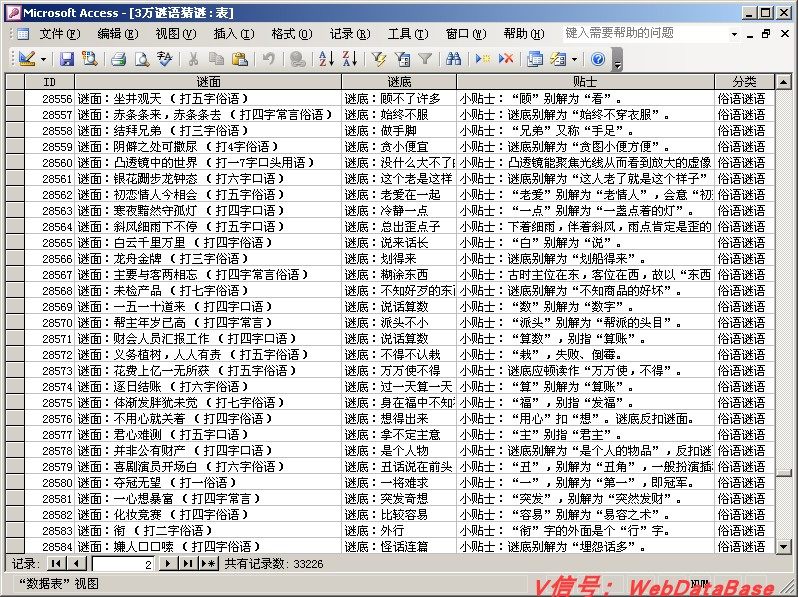
Task: Click the Cut scissors icon
Action: [193, 59]
